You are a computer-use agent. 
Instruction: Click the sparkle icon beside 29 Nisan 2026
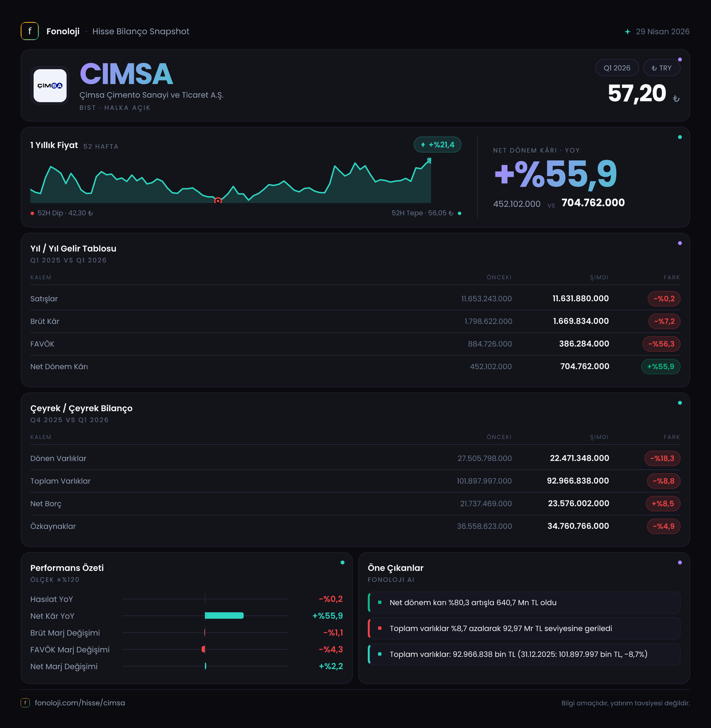point(627,32)
